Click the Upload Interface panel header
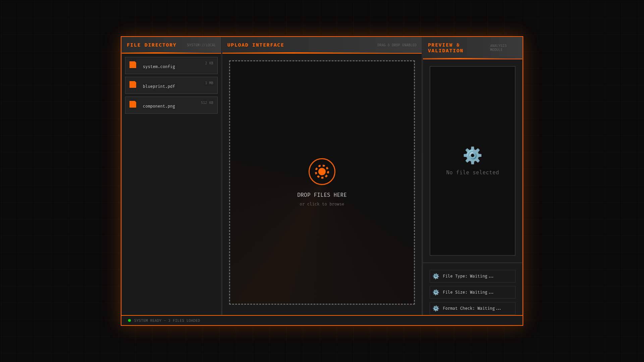 256,45
